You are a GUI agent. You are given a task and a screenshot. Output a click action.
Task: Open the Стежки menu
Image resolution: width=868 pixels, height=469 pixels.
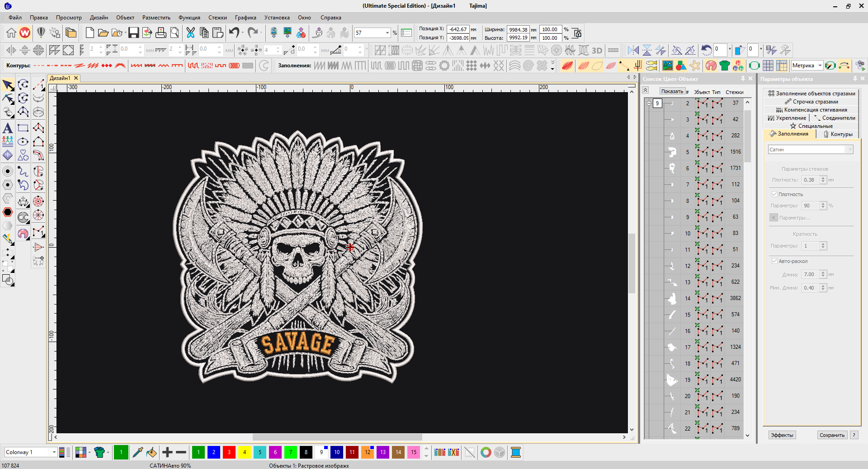pos(217,18)
